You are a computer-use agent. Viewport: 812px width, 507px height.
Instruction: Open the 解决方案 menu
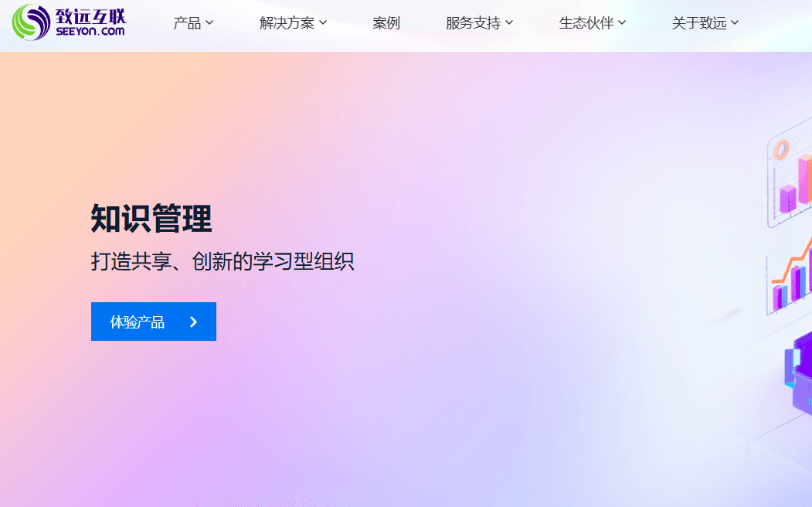(x=287, y=22)
